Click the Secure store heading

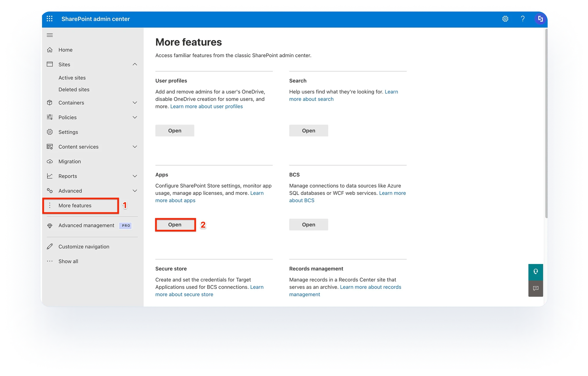(x=171, y=269)
